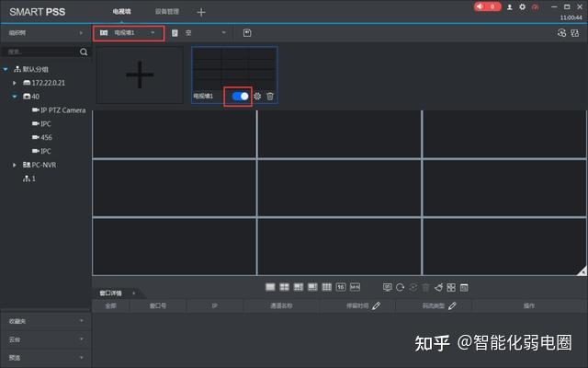Open the 窗口详情 tab
588x368 pixels.
pyautogui.click(x=110, y=293)
